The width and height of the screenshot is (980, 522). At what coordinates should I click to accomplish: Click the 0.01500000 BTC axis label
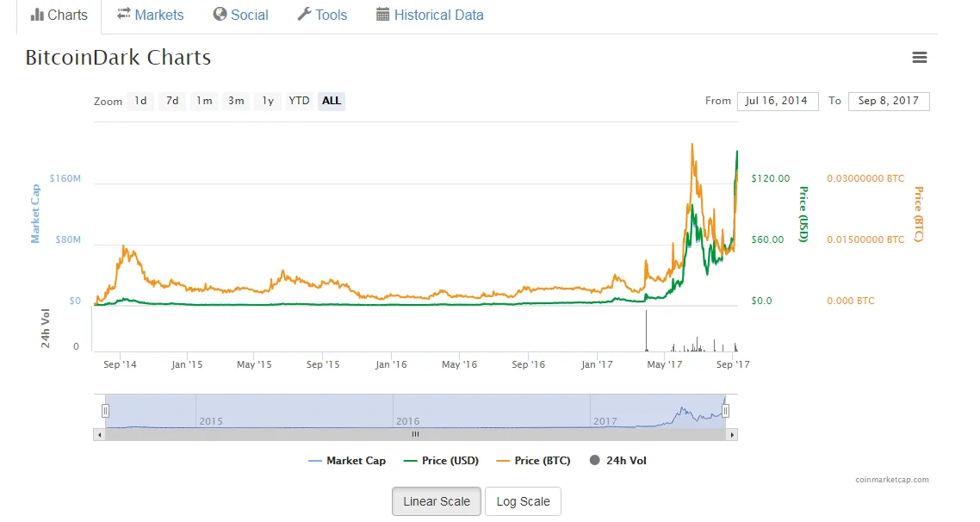point(865,239)
